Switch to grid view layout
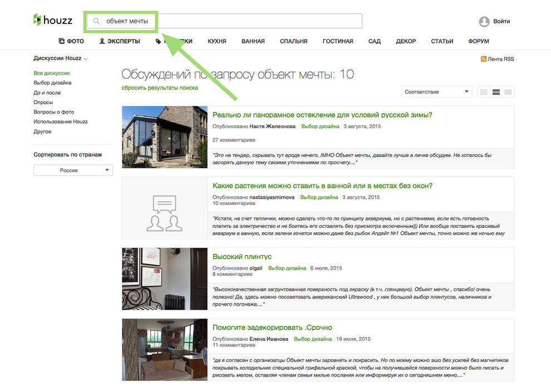The width and height of the screenshot is (551, 392). pyautogui.click(x=508, y=91)
